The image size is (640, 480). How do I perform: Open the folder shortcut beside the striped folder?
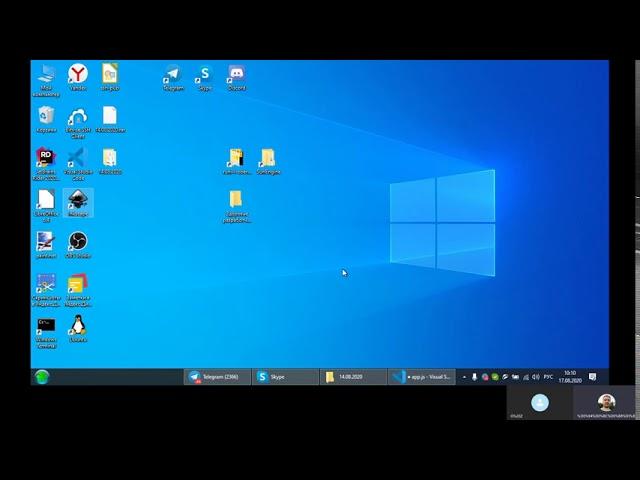(x=268, y=162)
